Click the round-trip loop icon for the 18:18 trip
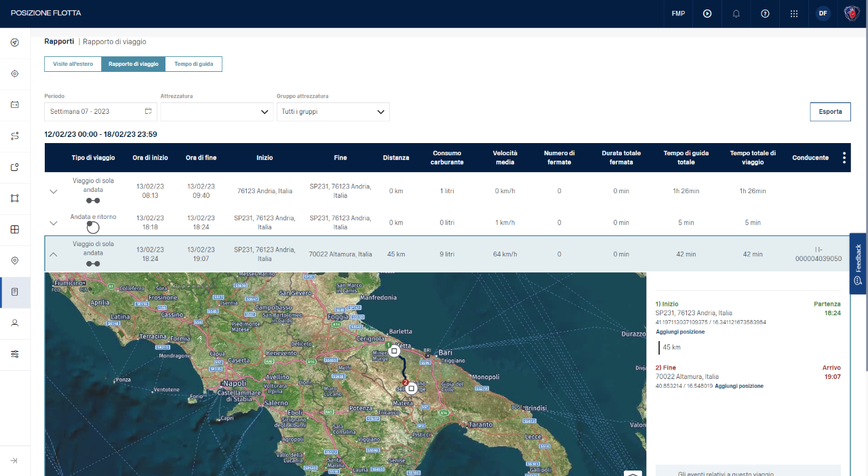 pyautogui.click(x=93, y=228)
